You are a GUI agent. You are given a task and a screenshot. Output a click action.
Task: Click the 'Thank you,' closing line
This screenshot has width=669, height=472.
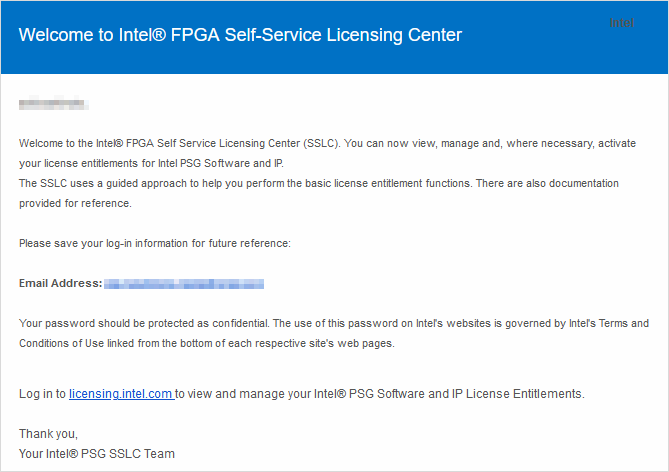(x=48, y=434)
